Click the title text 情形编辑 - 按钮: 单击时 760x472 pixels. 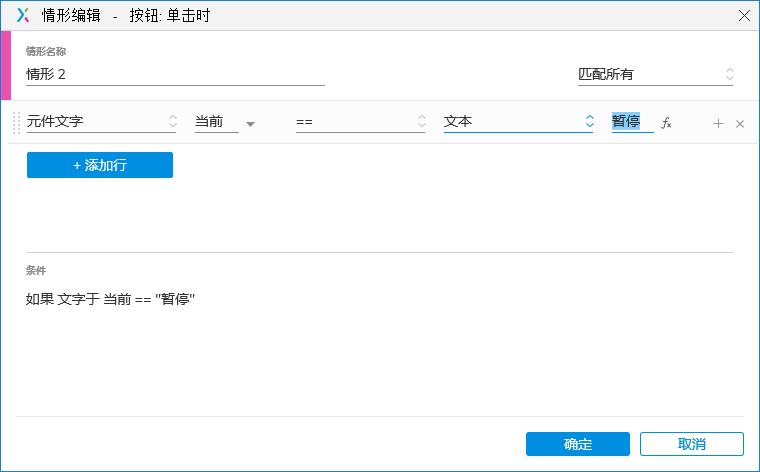pyautogui.click(x=126, y=16)
